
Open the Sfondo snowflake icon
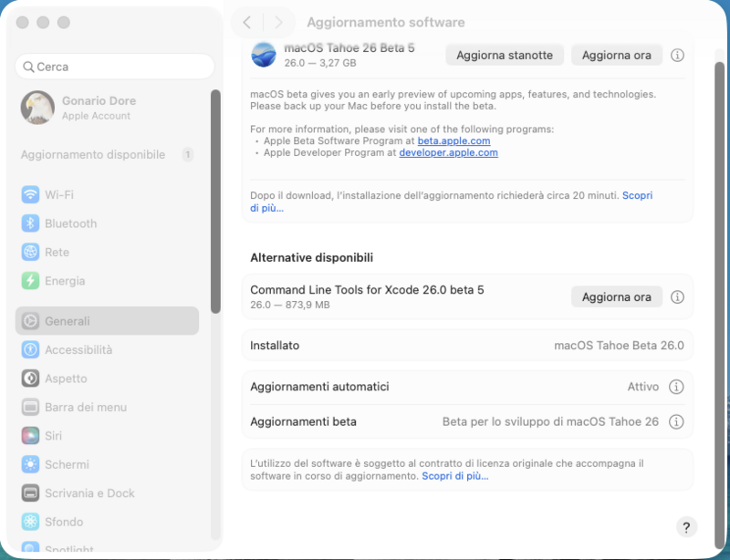coord(30,522)
